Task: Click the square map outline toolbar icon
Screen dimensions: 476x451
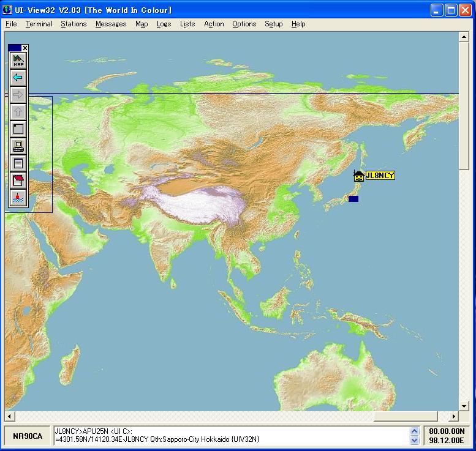Action: pyautogui.click(x=18, y=129)
